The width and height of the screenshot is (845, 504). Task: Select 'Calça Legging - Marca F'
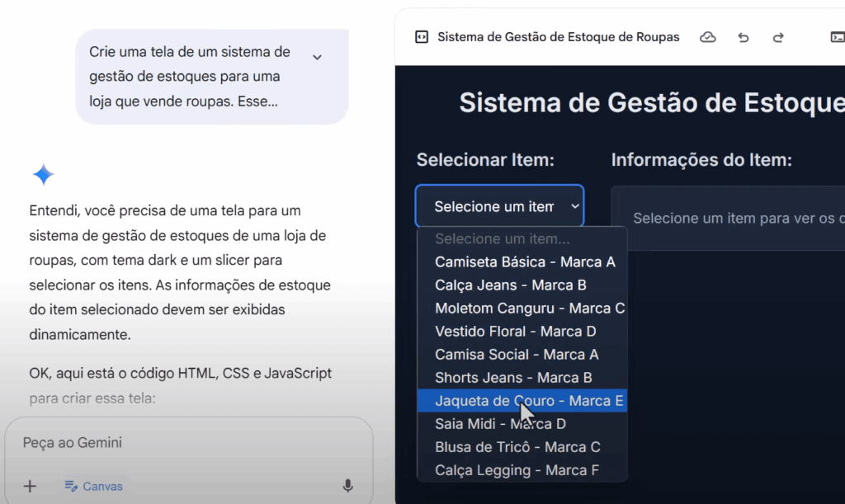point(522,470)
